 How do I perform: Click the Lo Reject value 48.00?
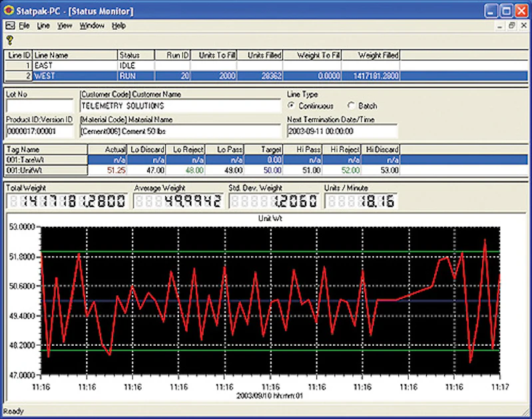(x=194, y=170)
